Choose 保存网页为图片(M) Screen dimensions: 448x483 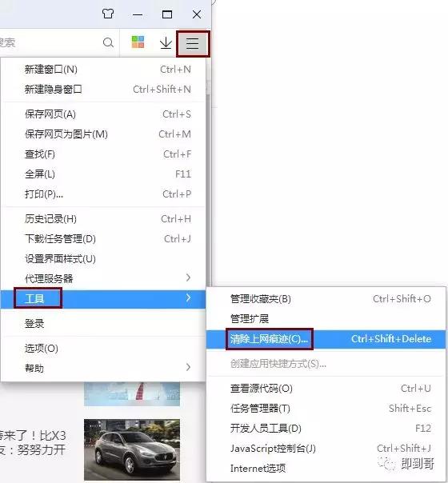pos(103,134)
